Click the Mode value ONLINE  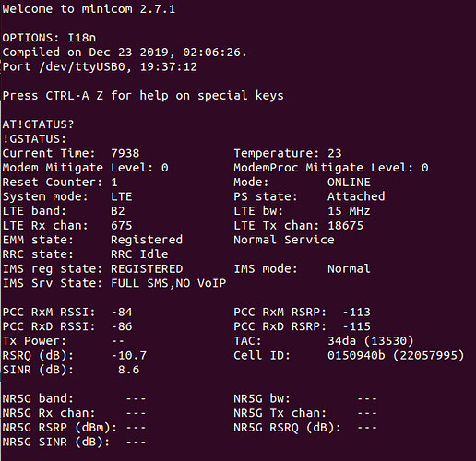click(x=349, y=183)
